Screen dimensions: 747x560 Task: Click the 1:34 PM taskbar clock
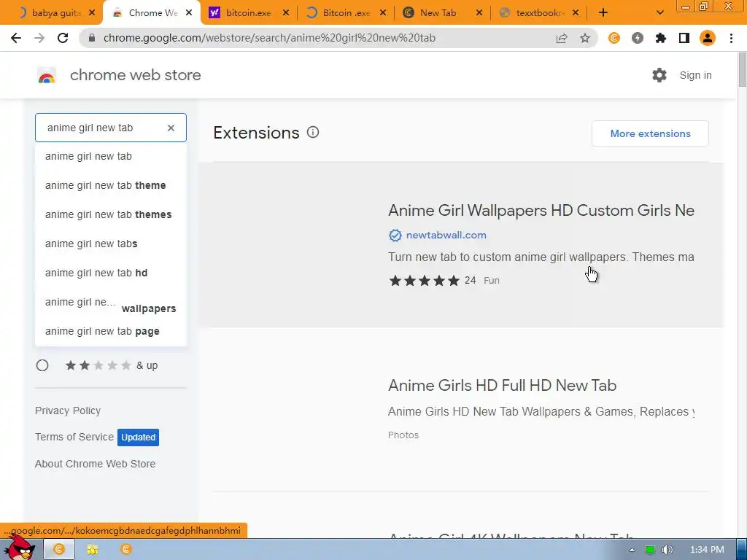707,550
